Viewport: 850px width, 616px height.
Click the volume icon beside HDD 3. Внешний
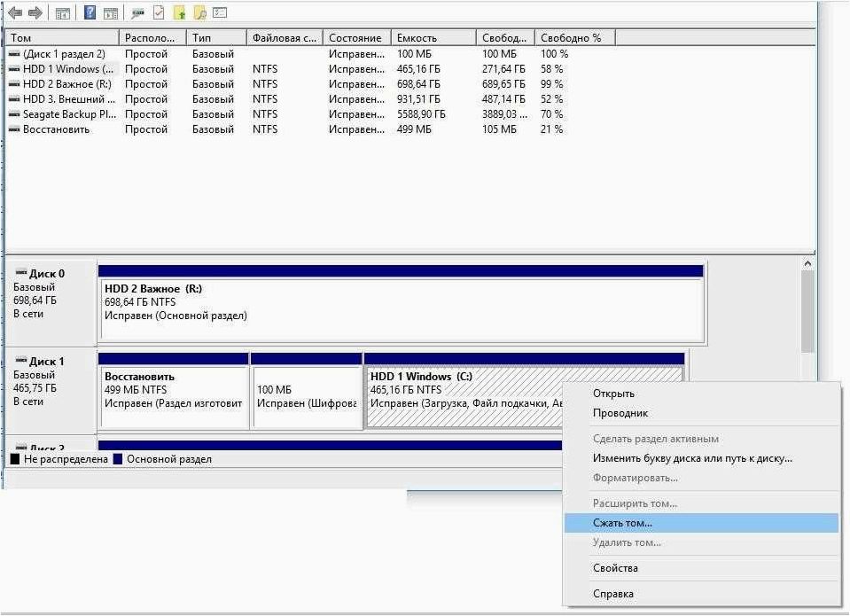(x=15, y=99)
